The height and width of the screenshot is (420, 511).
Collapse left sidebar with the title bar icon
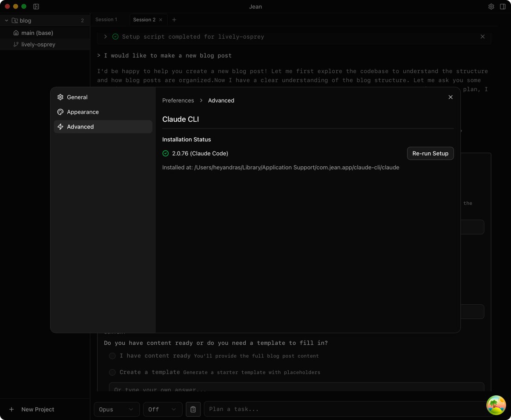coord(36,6)
